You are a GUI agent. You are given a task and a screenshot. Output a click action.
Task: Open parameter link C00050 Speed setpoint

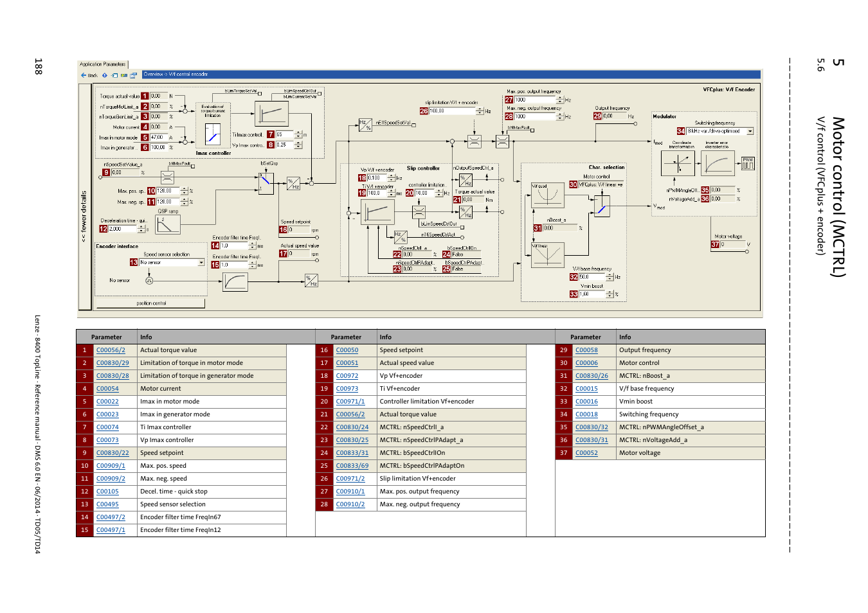(347, 350)
